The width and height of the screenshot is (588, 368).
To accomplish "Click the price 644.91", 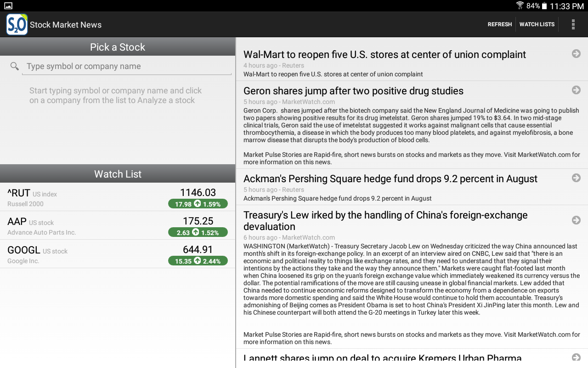I will tap(198, 249).
